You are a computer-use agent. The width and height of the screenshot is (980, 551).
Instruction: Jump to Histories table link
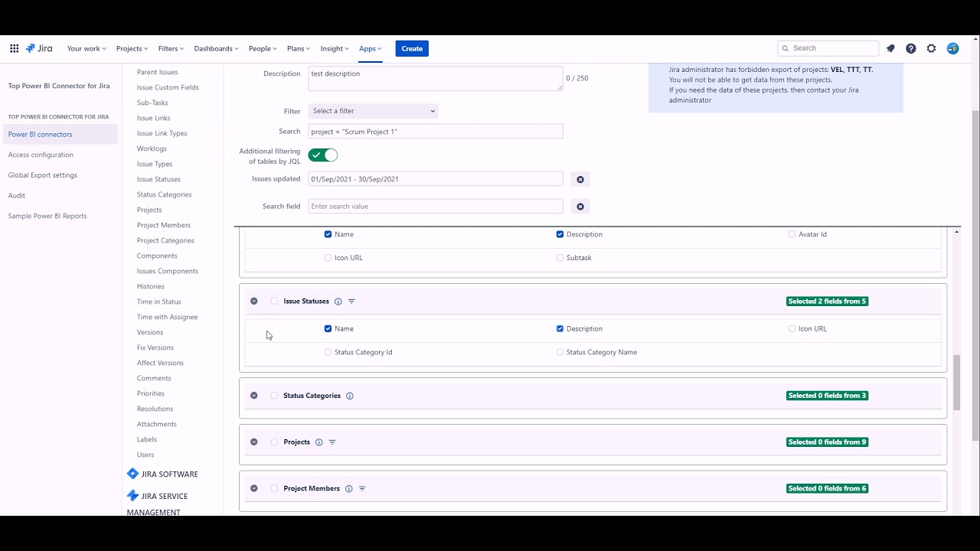(x=151, y=286)
